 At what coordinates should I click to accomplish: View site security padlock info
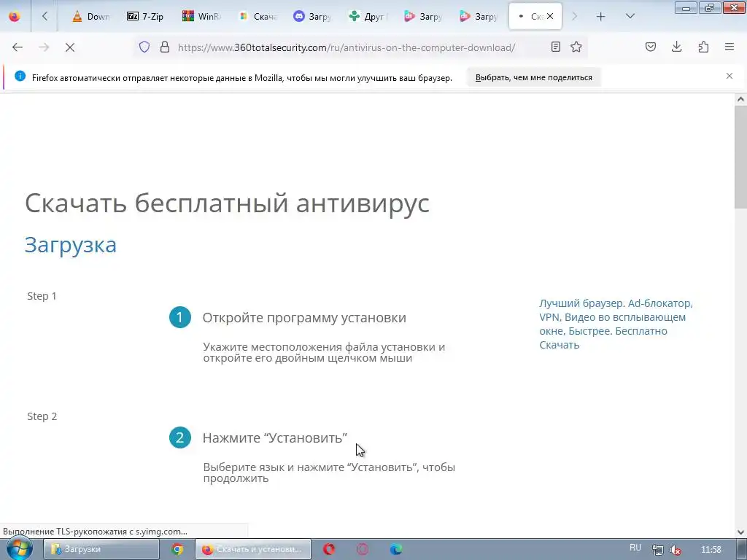click(x=165, y=47)
